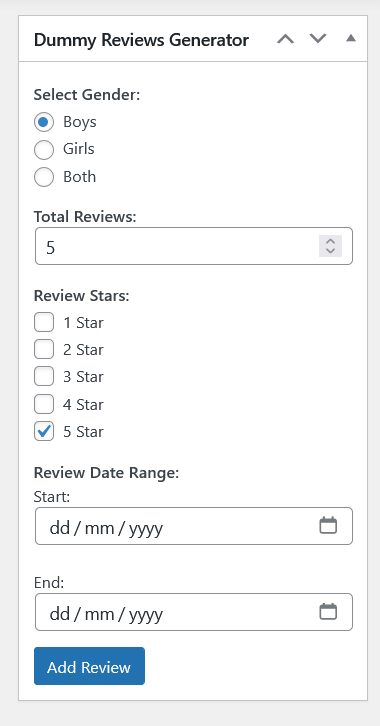Image resolution: width=380 pixels, height=726 pixels.
Task: Select the Boys gender radio button
Action: [x=44, y=122]
